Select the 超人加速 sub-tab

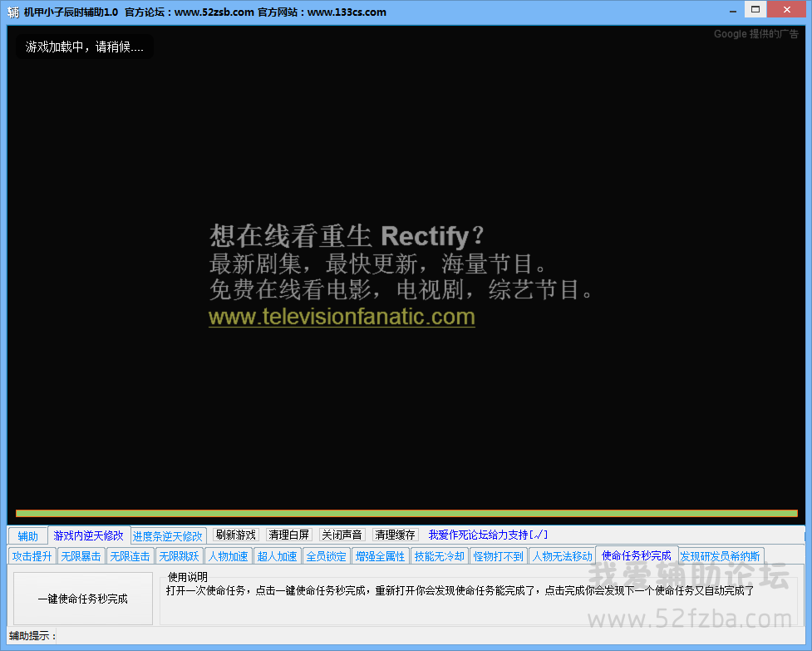click(277, 556)
